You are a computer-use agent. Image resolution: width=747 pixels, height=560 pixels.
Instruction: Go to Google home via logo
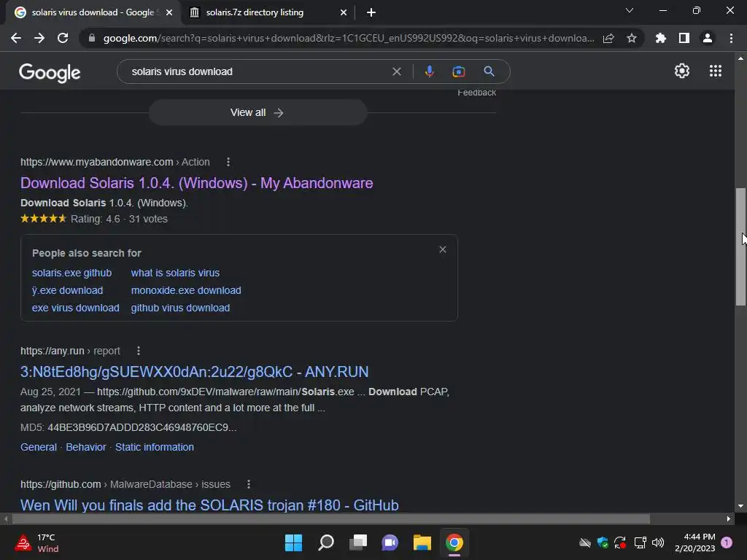point(50,72)
